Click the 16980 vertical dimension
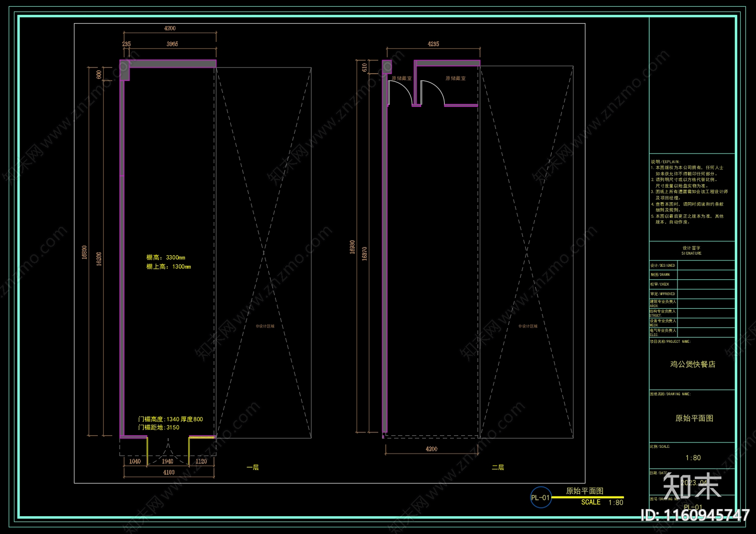 [x=352, y=247]
